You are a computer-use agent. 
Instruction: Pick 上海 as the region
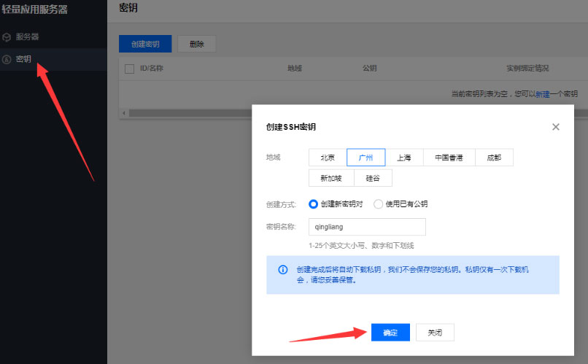(x=404, y=158)
